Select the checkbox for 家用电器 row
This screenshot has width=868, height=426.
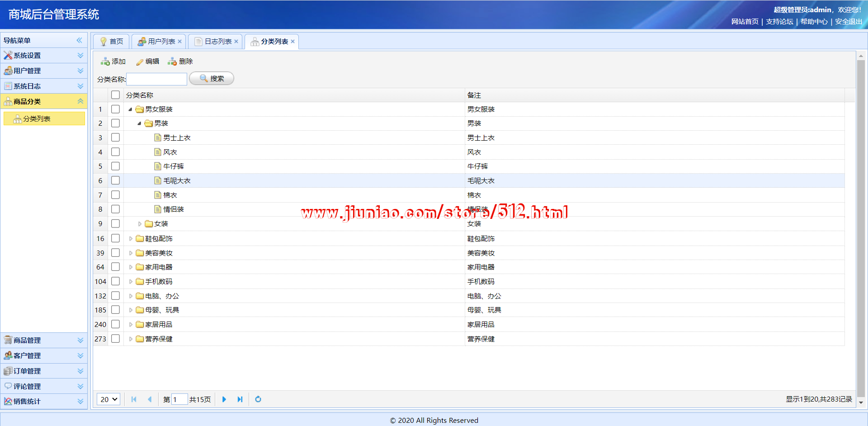click(116, 267)
